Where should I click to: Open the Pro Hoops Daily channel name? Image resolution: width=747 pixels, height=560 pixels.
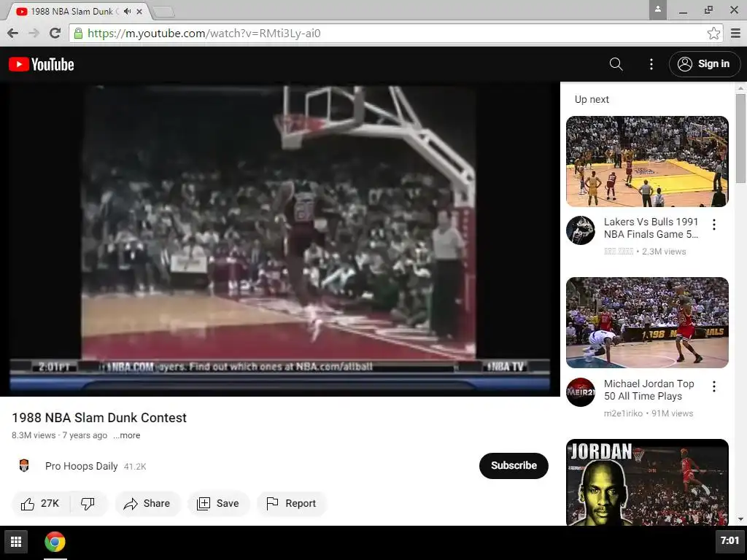[x=82, y=466]
